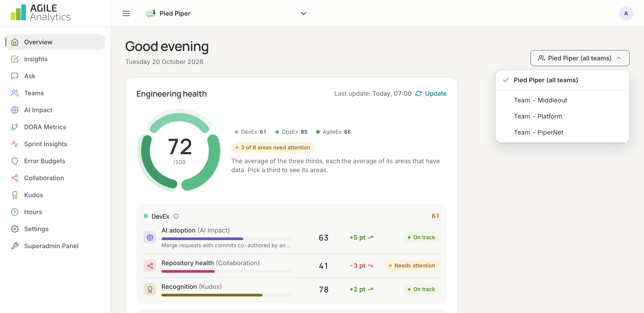Click the 72 health score gauge
This screenshot has height=313, width=644.
click(179, 150)
